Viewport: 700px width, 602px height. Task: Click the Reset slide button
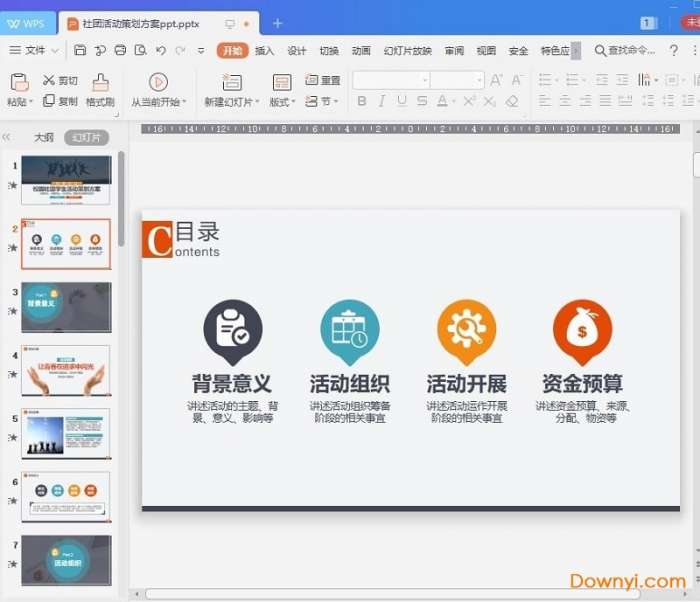[x=323, y=80]
